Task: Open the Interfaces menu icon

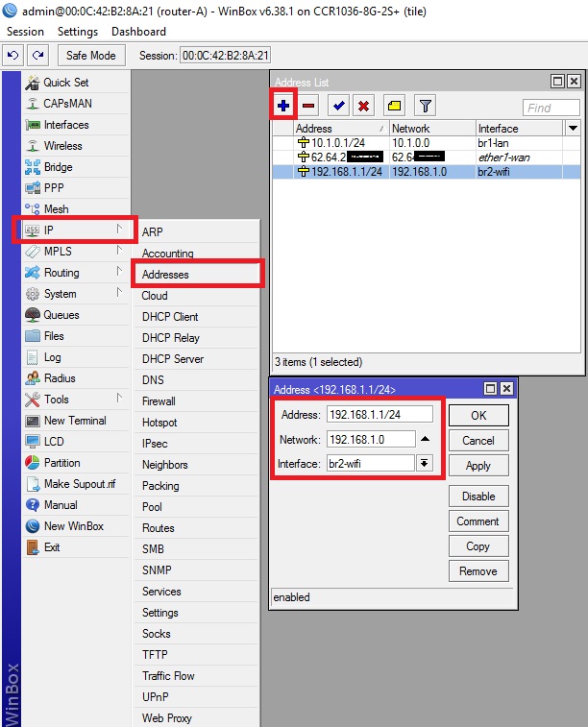Action: coord(33,125)
